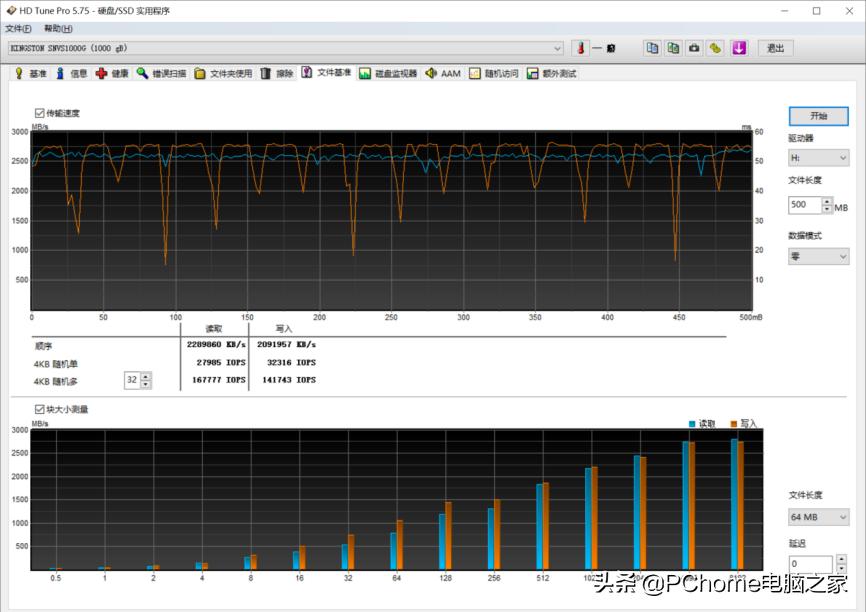Image resolution: width=866 pixels, height=612 pixels.
Task: Toggle the 传输速度 checkbox
Action: point(40,113)
